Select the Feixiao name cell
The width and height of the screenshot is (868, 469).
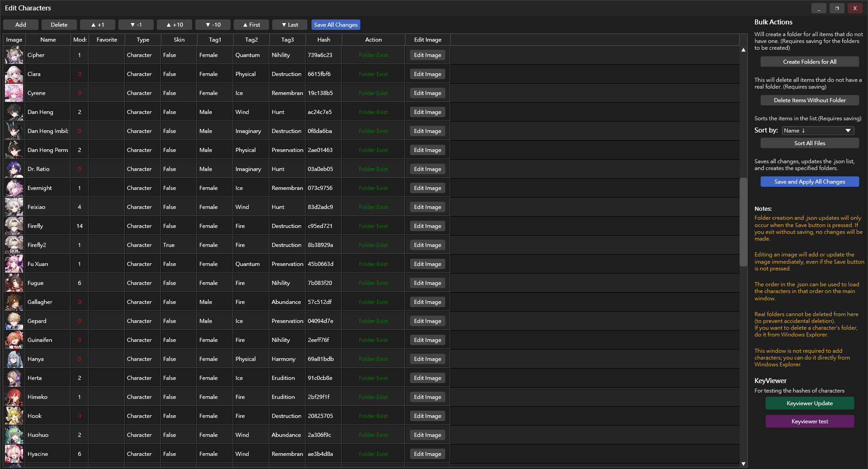pos(48,207)
